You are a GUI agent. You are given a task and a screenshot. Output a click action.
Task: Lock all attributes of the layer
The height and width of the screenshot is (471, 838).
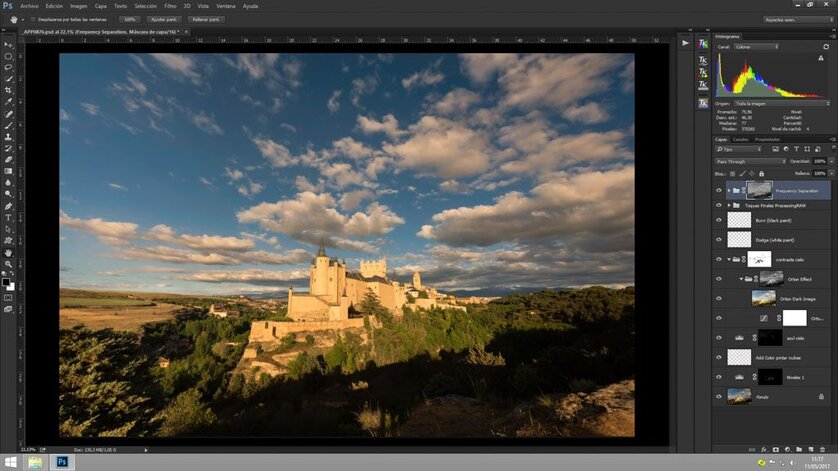pyautogui.click(x=761, y=174)
